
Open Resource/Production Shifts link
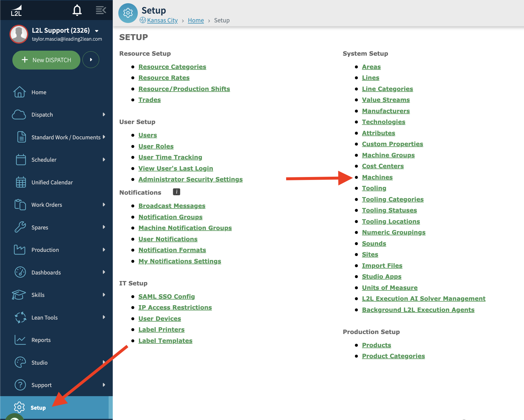click(x=184, y=89)
